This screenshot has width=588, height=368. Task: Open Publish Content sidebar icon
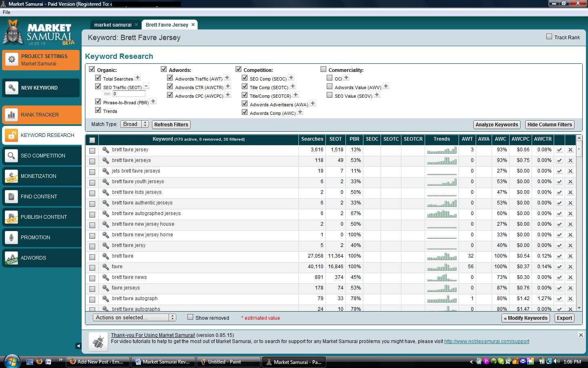(12, 217)
